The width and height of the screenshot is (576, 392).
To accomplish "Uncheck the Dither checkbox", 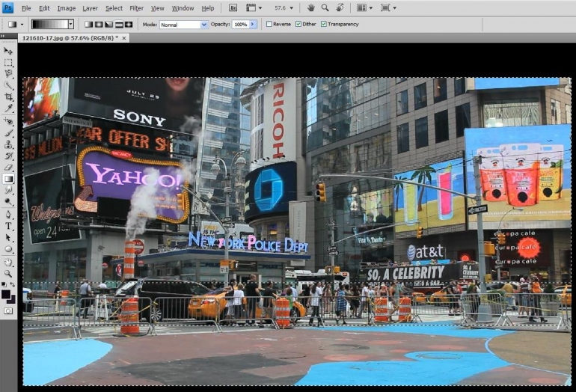I will click(x=298, y=24).
